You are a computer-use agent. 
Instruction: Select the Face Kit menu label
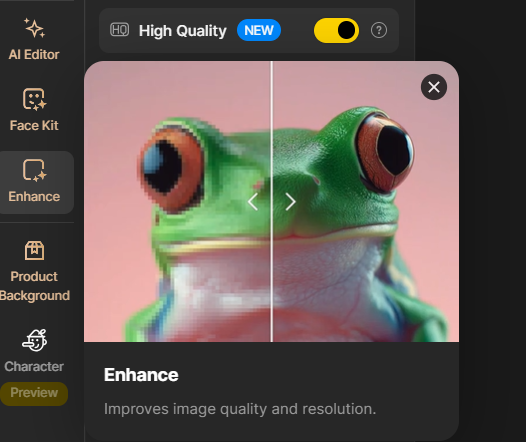34,126
